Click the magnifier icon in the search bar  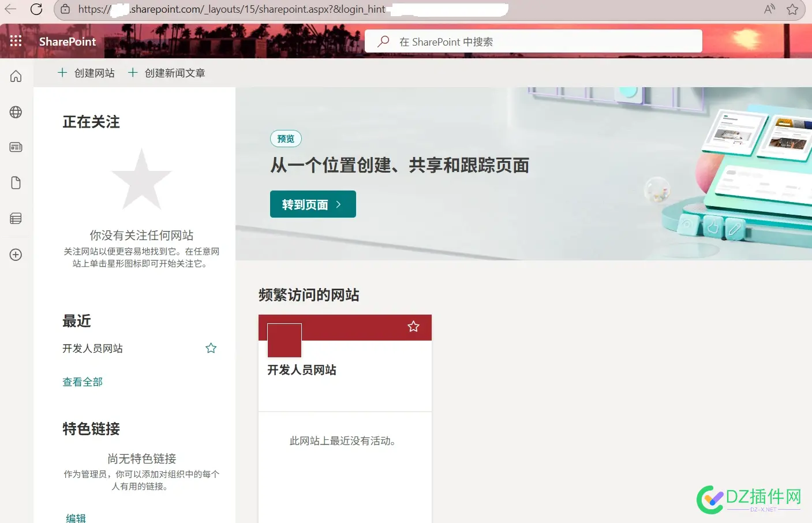pos(383,41)
